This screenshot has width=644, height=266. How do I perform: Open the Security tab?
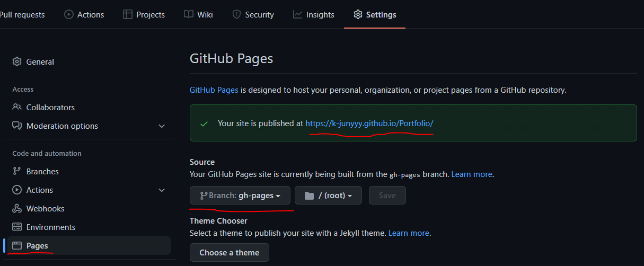(253, 14)
